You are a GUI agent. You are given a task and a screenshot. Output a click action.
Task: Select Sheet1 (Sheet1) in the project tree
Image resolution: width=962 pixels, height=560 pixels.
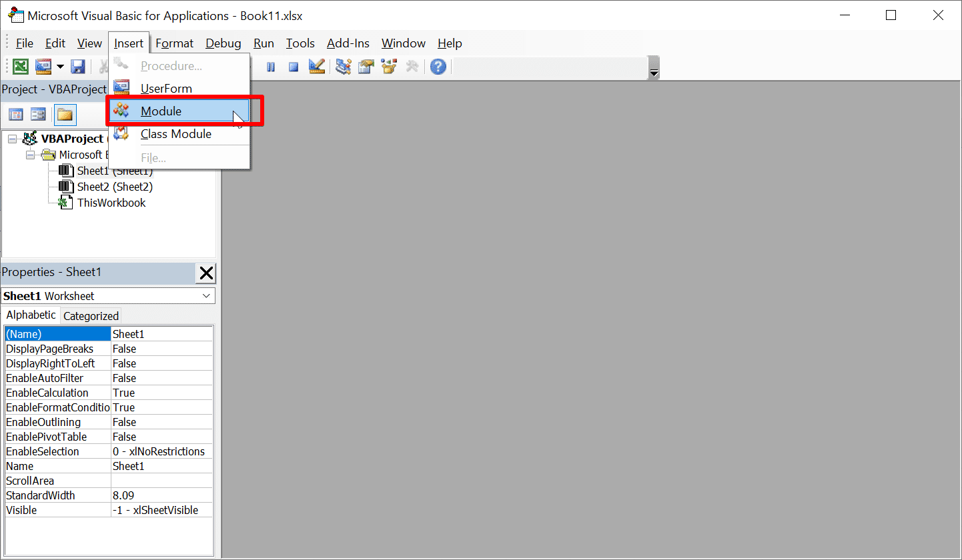(115, 171)
